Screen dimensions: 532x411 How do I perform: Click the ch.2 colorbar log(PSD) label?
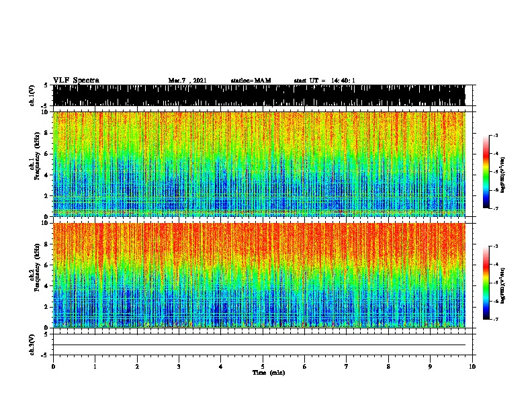[502, 285]
